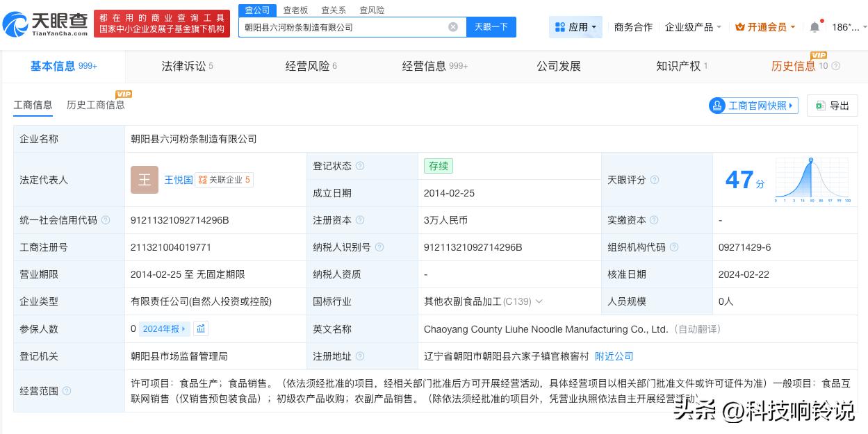Image resolution: width=868 pixels, height=434 pixels.
Task: Expand the user account 186 dropdown
Action: tap(849, 27)
